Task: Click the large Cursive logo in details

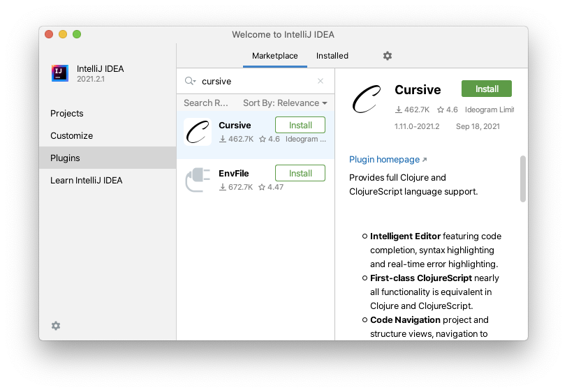Action: click(x=367, y=99)
